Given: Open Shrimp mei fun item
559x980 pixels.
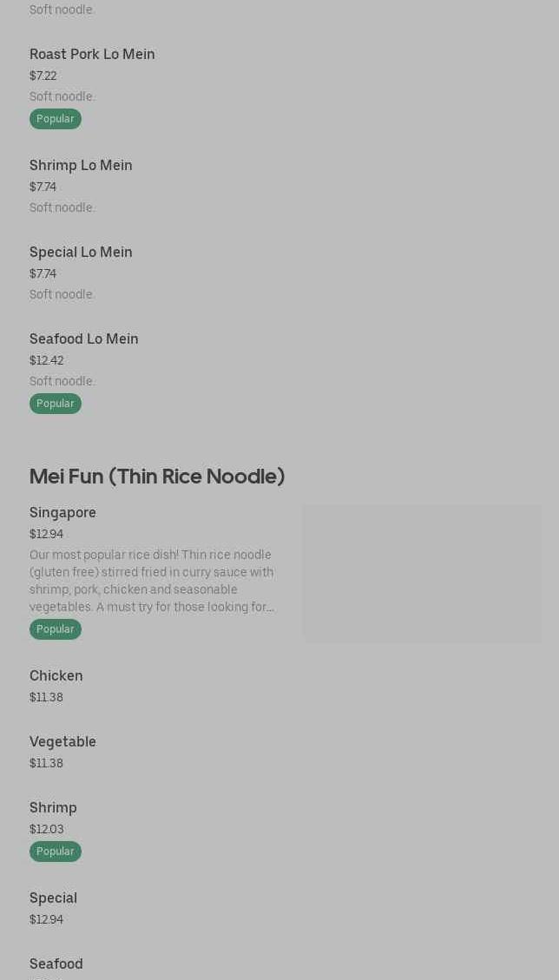Looking at the screenshot, I should point(53,808).
